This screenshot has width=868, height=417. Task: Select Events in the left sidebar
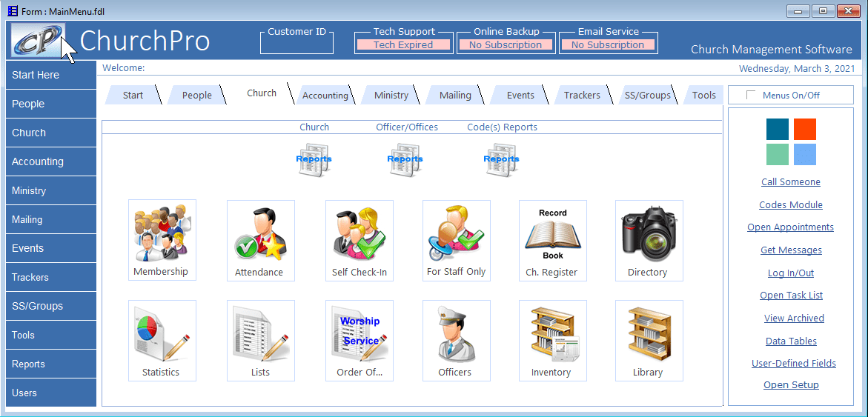pos(51,248)
